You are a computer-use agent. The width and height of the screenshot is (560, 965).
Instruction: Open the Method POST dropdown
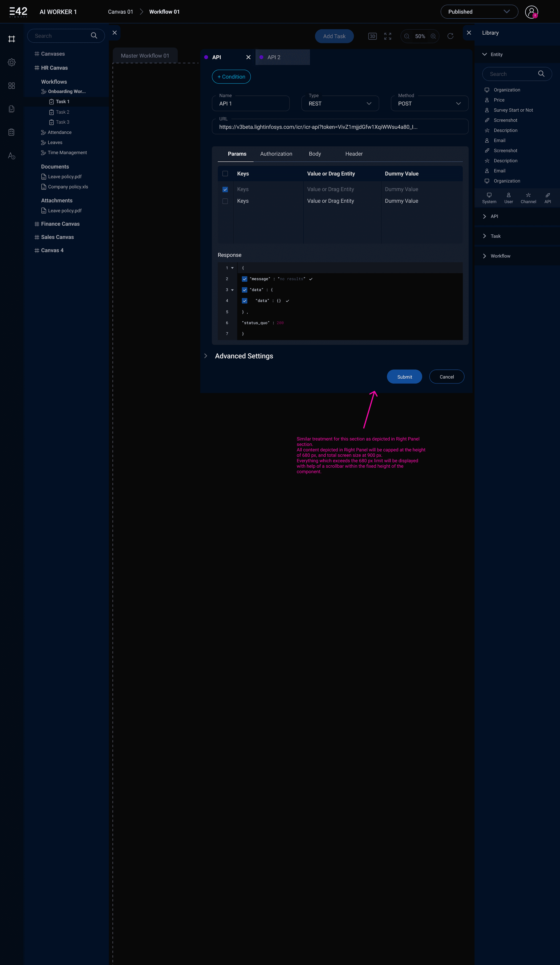(429, 104)
